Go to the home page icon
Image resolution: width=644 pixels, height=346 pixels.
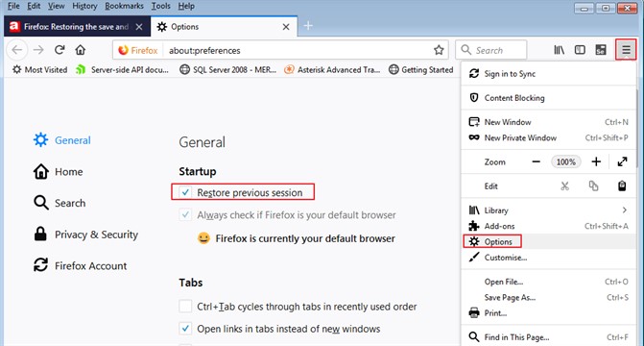pos(81,50)
